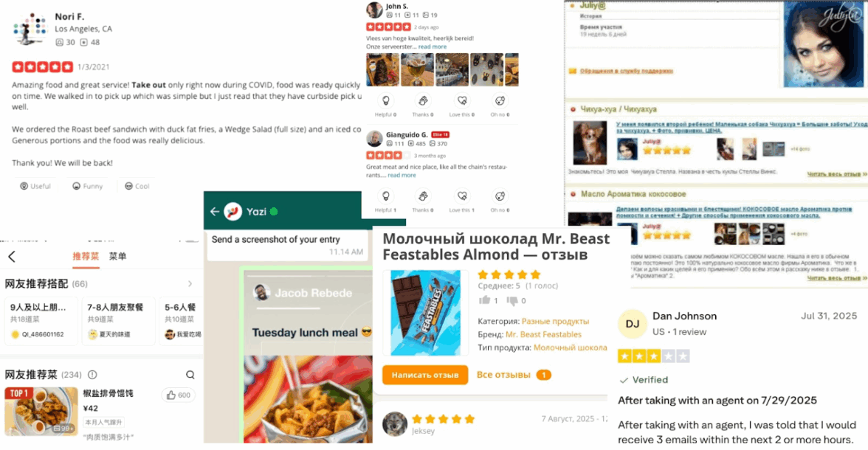Click Oh no icon under John S. review
This screenshot has width=868, height=450.
[499, 101]
